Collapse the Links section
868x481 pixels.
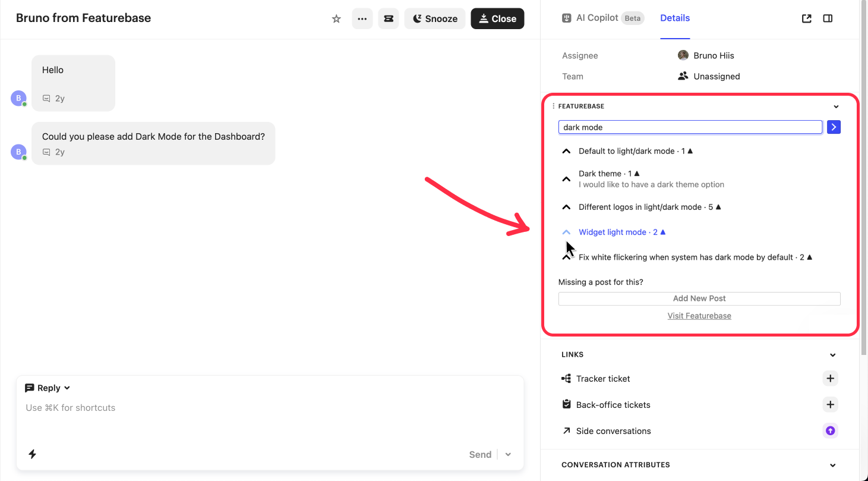[x=832, y=355]
